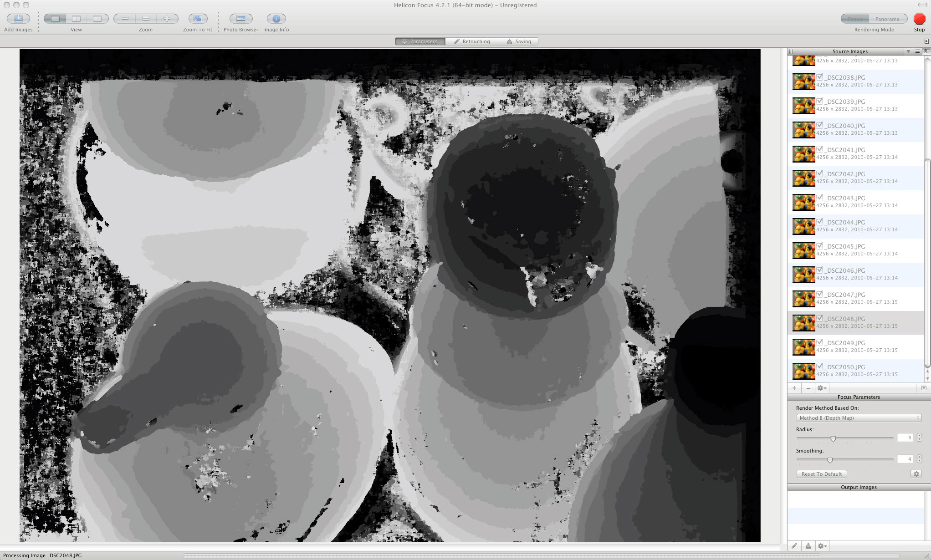Click the Add Images toolbar icon
The width and height of the screenshot is (931, 560).
click(18, 19)
